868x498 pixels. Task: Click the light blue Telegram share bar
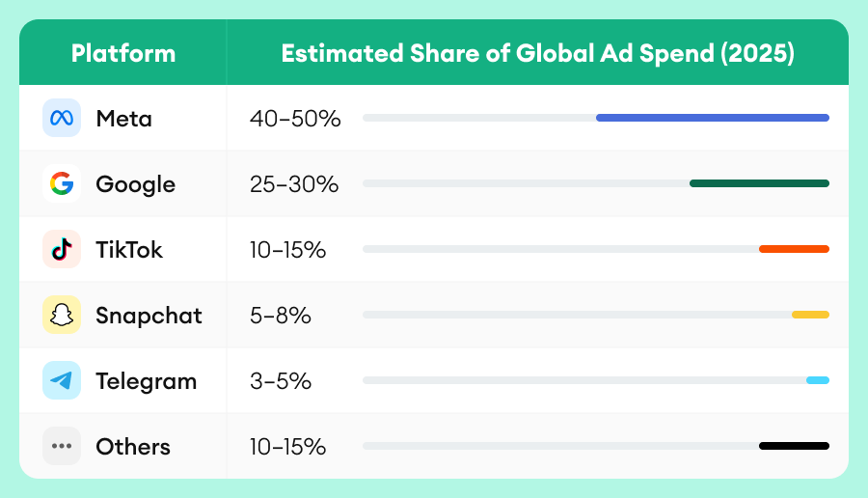[818, 380]
